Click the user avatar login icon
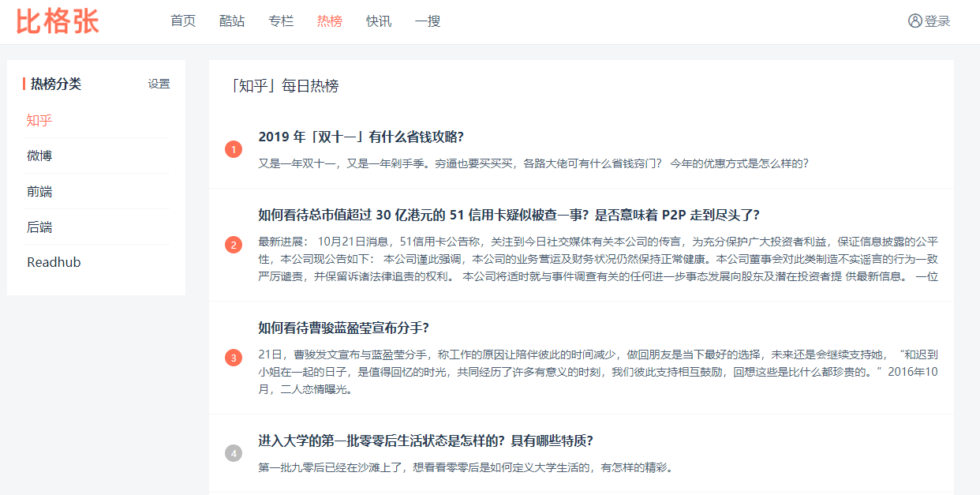 click(915, 21)
